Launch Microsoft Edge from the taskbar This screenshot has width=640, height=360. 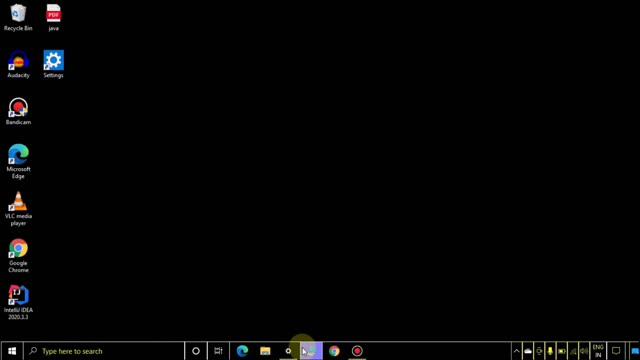coord(242,351)
